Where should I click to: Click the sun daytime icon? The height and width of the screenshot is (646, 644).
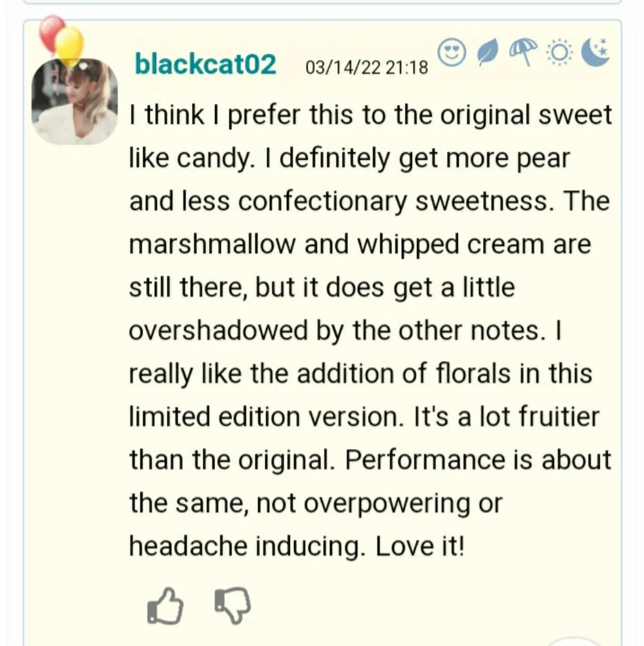point(558,53)
